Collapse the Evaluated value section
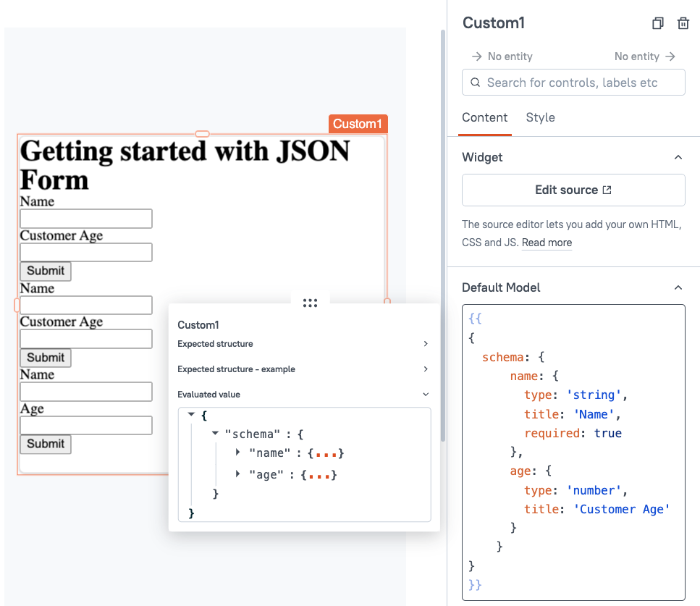700x606 pixels. pos(303,395)
